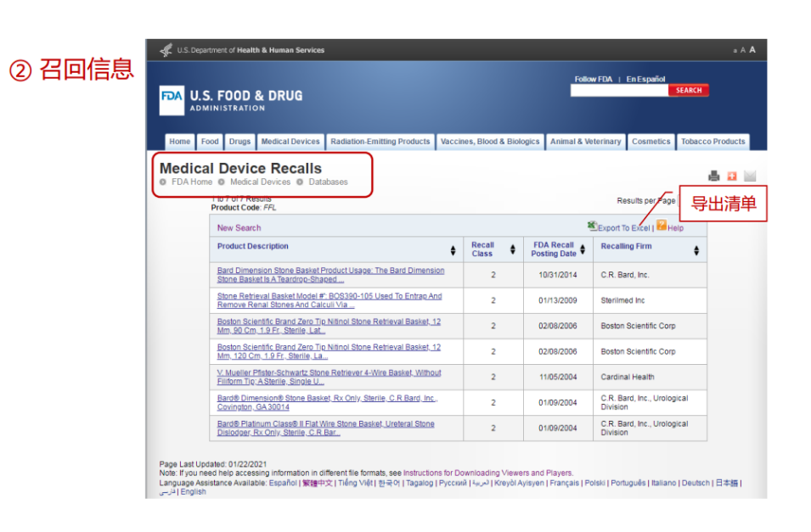Sort table by Product Description arrows
811x532 pixels.
(x=453, y=250)
